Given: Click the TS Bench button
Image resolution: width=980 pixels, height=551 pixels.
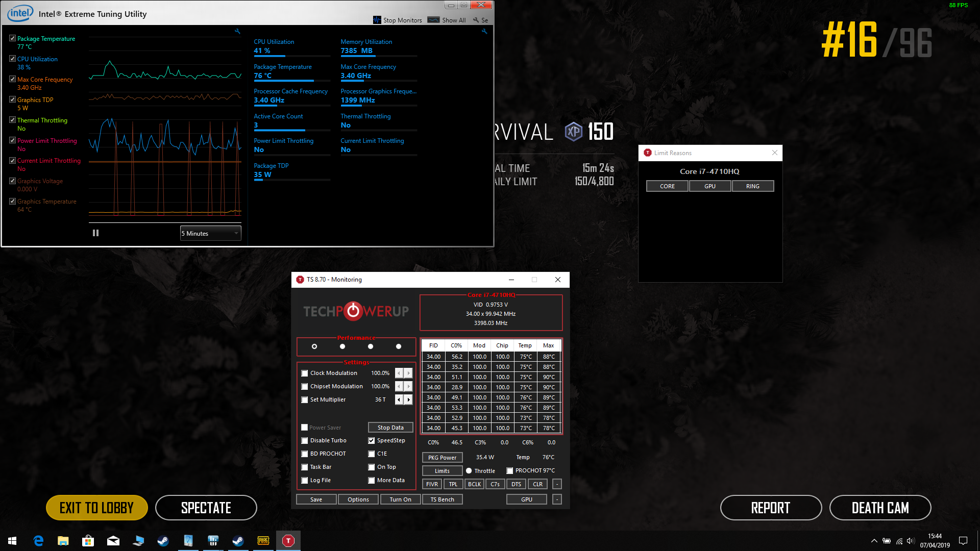Looking at the screenshot, I should [442, 499].
